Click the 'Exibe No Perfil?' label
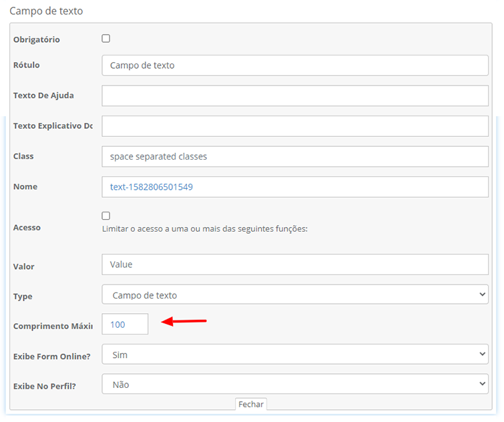The image size is (504, 422). coord(45,386)
